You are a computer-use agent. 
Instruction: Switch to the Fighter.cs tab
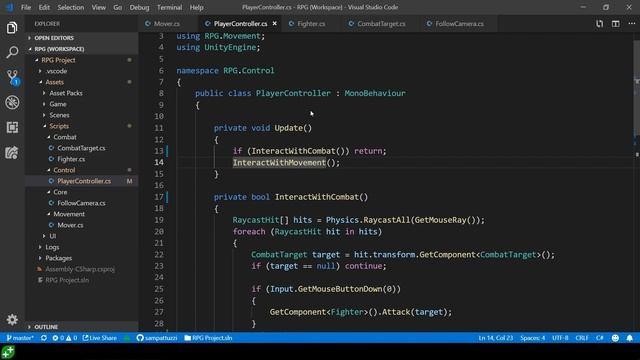click(311, 24)
